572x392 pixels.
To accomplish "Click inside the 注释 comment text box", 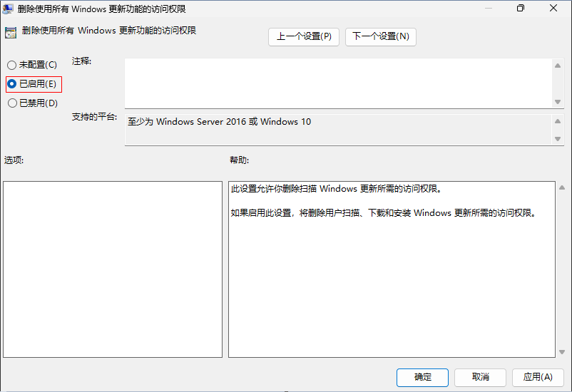I will [x=338, y=83].
